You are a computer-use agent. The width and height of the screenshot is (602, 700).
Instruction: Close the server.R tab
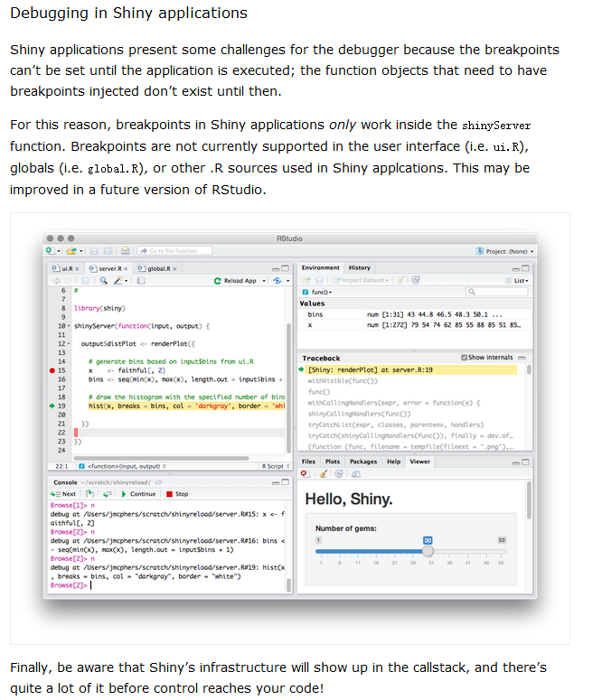coord(126,269)
